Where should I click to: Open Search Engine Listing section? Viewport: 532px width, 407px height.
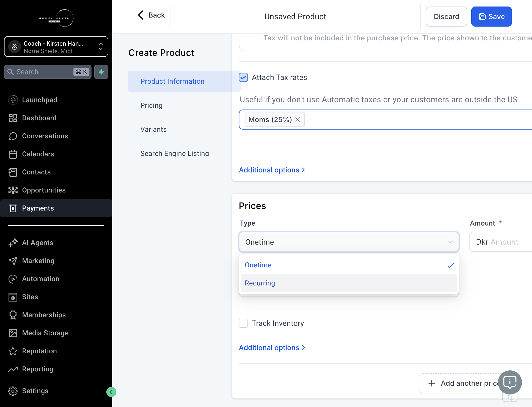click(174, 153)
